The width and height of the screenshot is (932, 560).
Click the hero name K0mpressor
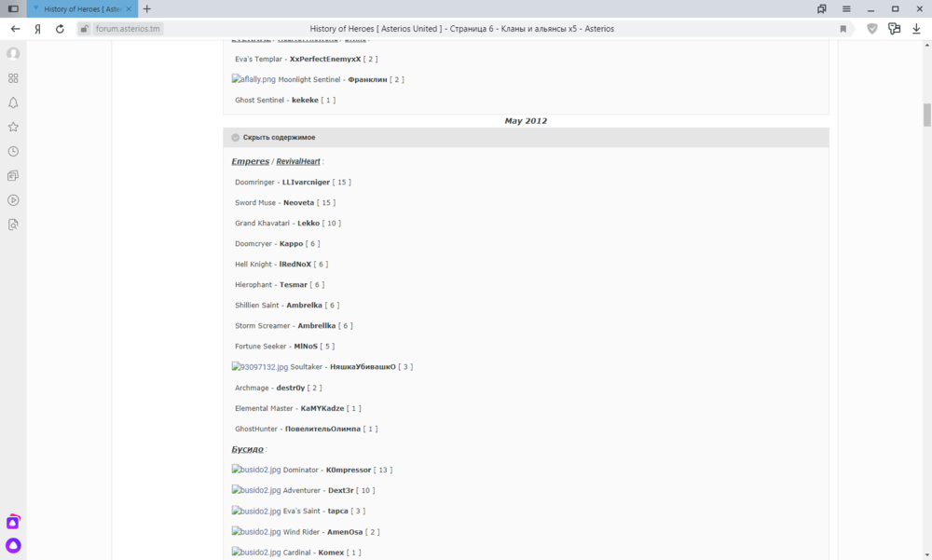click(x=349, y=470)
